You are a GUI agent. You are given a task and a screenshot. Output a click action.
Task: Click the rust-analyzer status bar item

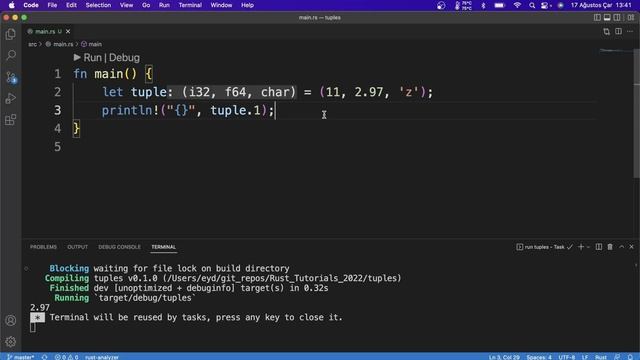[x=102, y=357]
